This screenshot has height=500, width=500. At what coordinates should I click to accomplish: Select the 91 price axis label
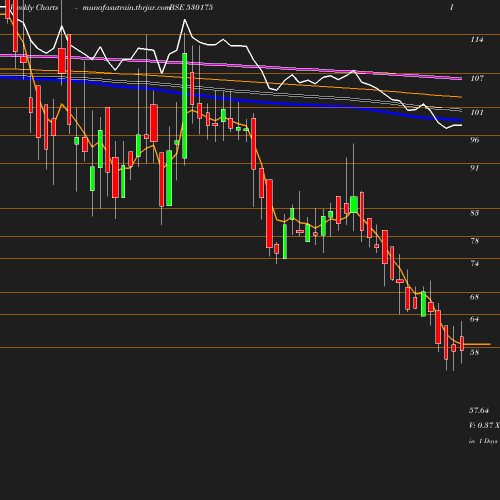coord(475,168)
